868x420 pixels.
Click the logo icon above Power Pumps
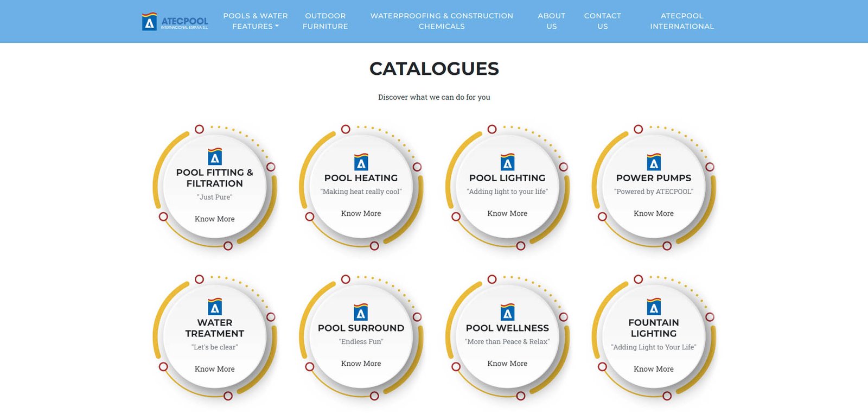[x=654, y=162]
